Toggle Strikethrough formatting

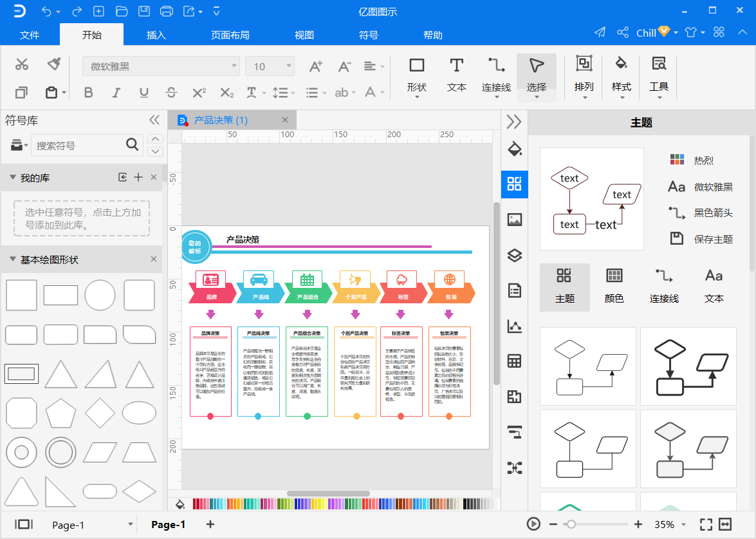pos(171,92)
